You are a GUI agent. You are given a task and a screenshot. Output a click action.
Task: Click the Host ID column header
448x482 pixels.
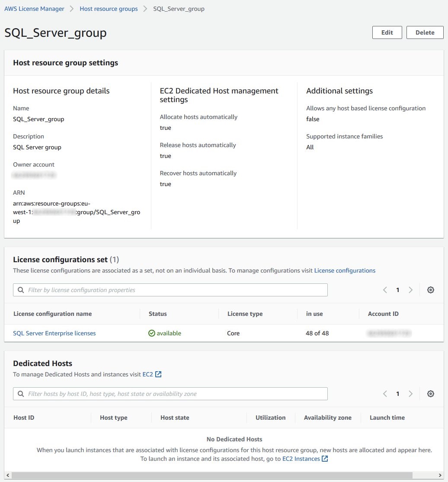click(24, 418)
